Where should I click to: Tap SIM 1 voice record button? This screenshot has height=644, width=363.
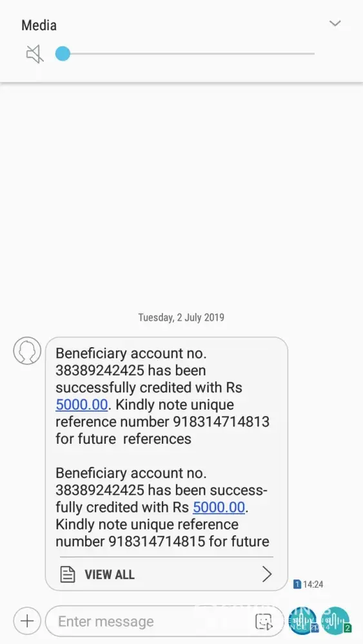(303, 621)
